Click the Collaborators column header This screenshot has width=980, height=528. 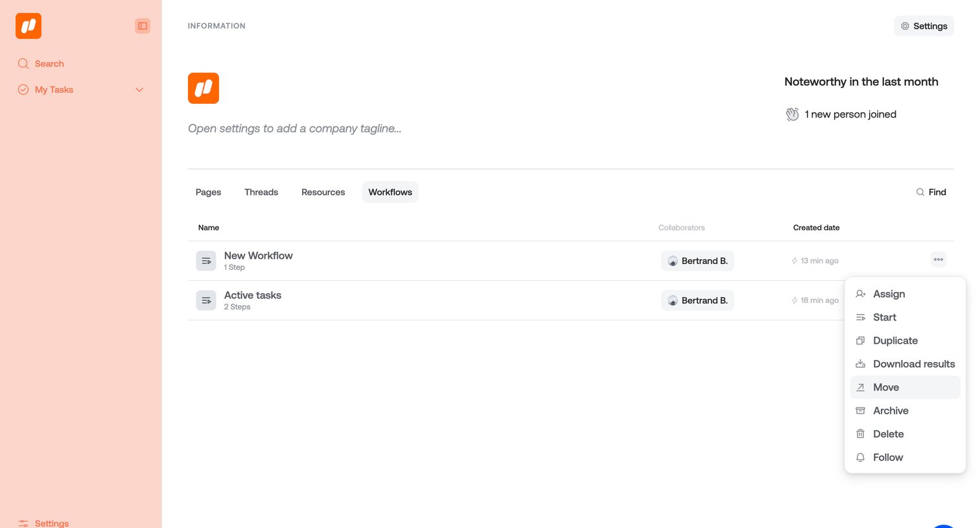click(681, 228)
